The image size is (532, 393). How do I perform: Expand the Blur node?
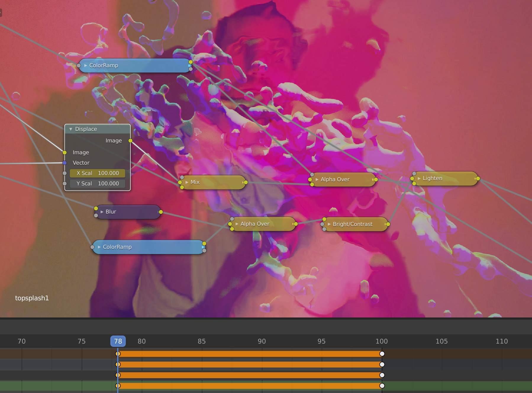[102, 212]
